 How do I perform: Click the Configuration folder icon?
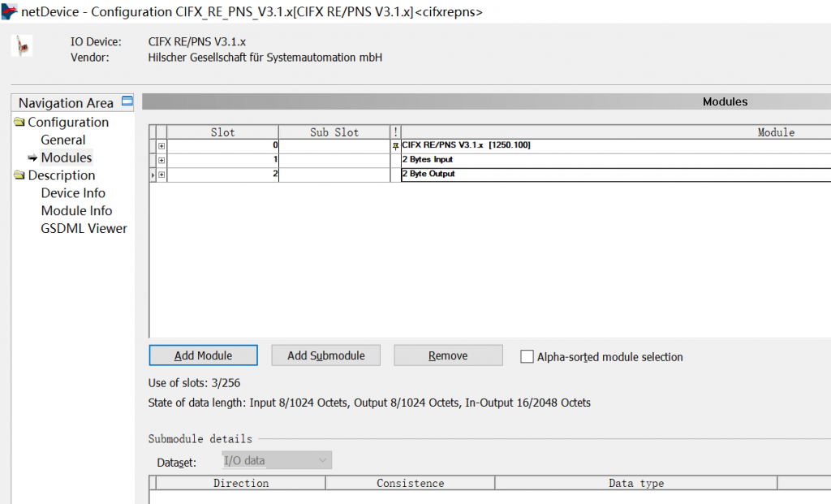pyautogui.click(x=19, y=123)
